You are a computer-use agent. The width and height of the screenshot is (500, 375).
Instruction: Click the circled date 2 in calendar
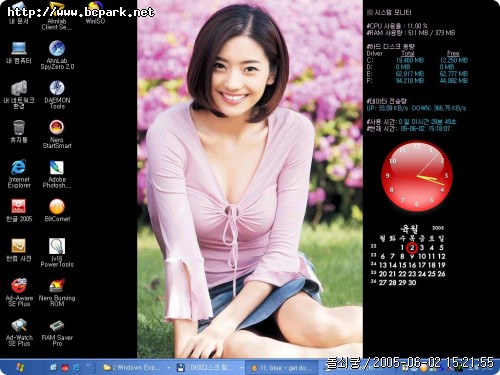click(x=412, y=247)
